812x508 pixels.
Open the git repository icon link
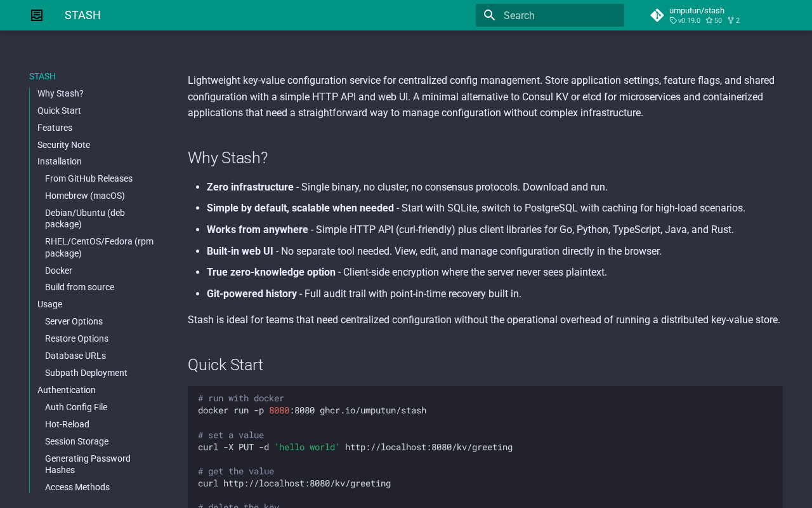click(x=657, y=15)
